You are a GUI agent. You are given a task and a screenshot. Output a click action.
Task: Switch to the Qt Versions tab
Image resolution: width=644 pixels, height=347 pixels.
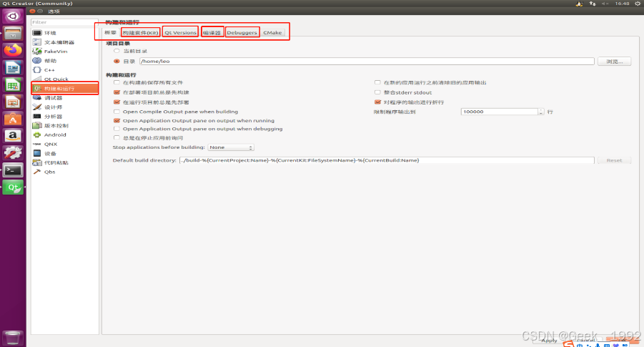click(x=180, y=32)
